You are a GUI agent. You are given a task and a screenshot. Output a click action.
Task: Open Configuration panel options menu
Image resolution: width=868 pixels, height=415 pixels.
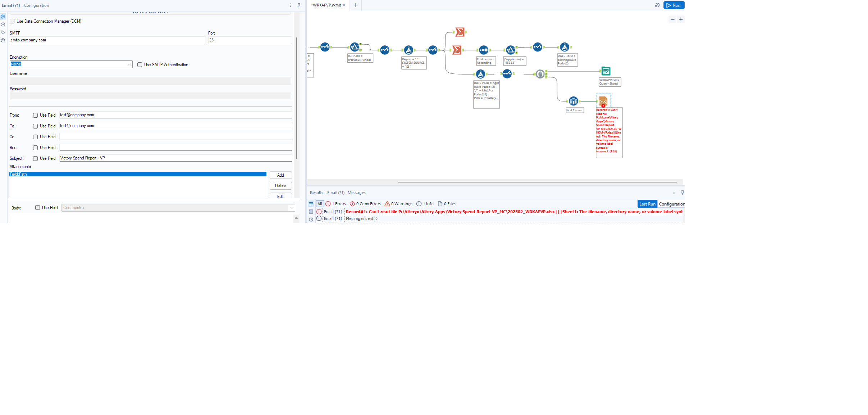pos(290,5)
